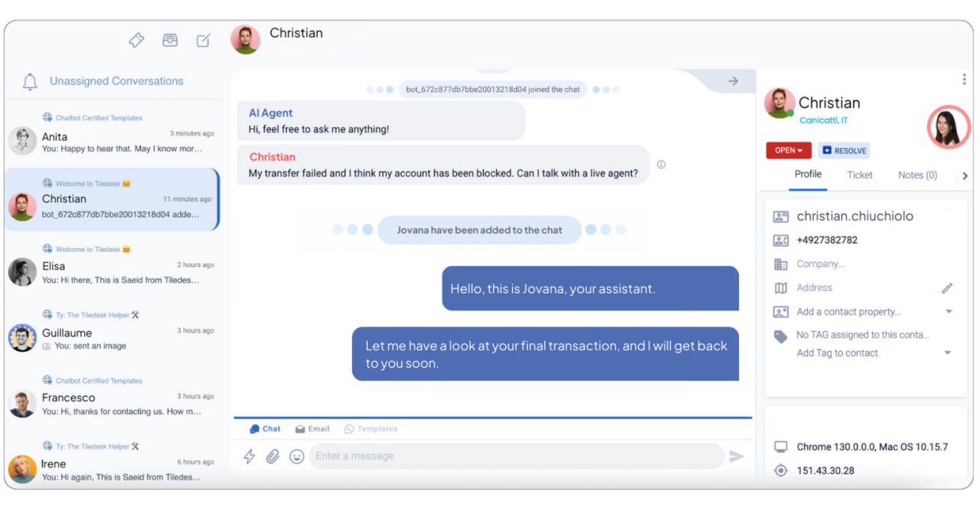Click the Jovana have been added notice
This screenshot has height=511, width=980.
[479, 229]
